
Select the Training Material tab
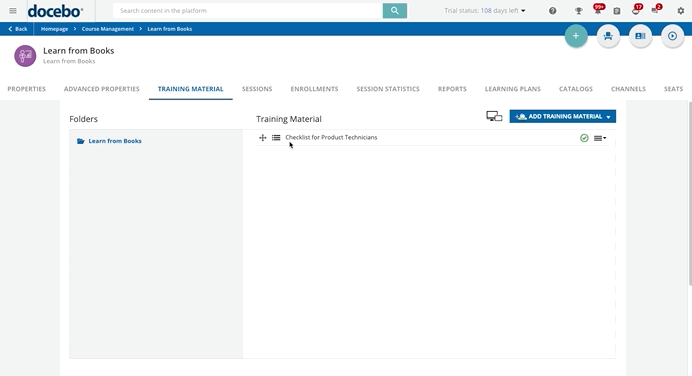tap(191, 89)
